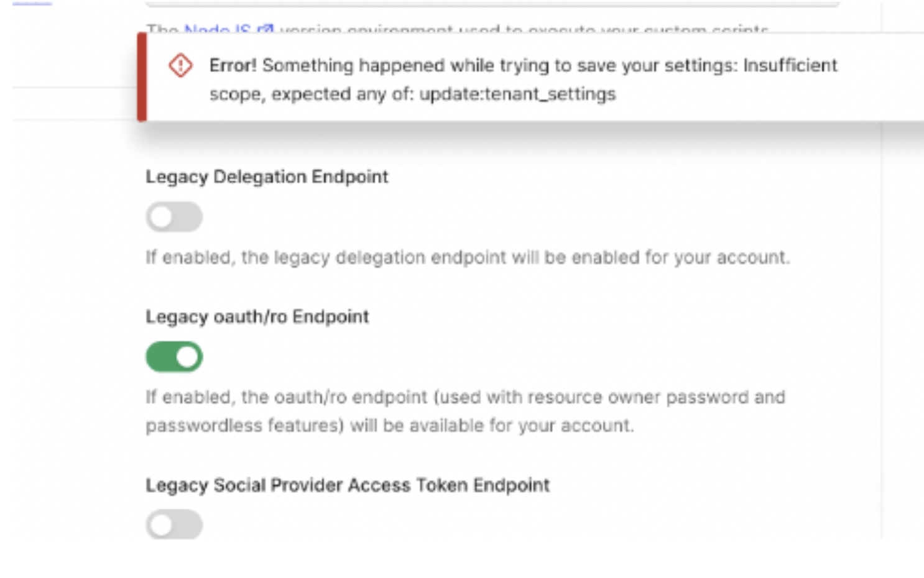924x578 pixels.
Task: Click the vertical divider on the right side
Action: (881, 329)
